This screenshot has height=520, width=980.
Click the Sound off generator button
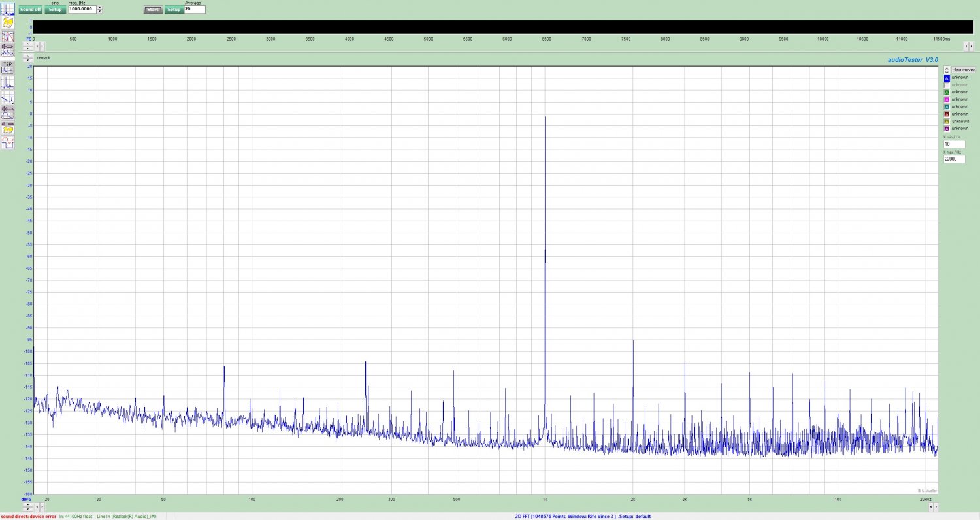click(x=31, y=9)
